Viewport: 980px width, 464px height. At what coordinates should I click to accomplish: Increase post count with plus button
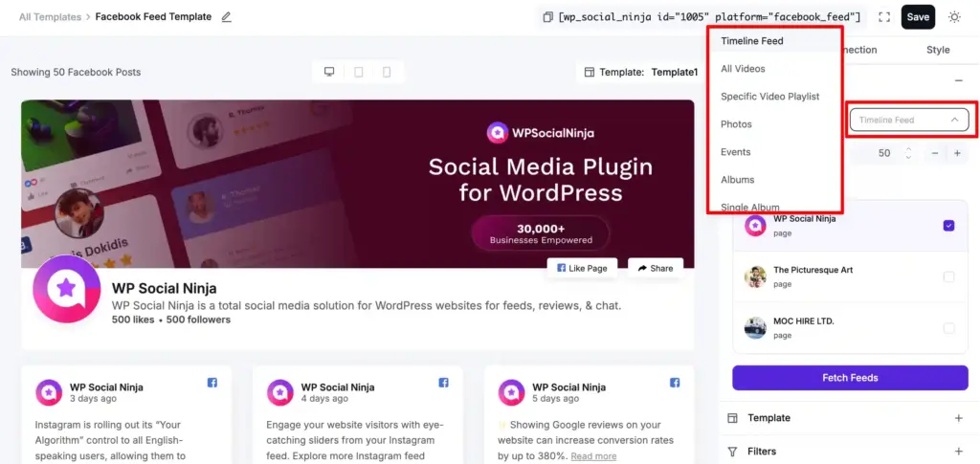click(957, 153)
